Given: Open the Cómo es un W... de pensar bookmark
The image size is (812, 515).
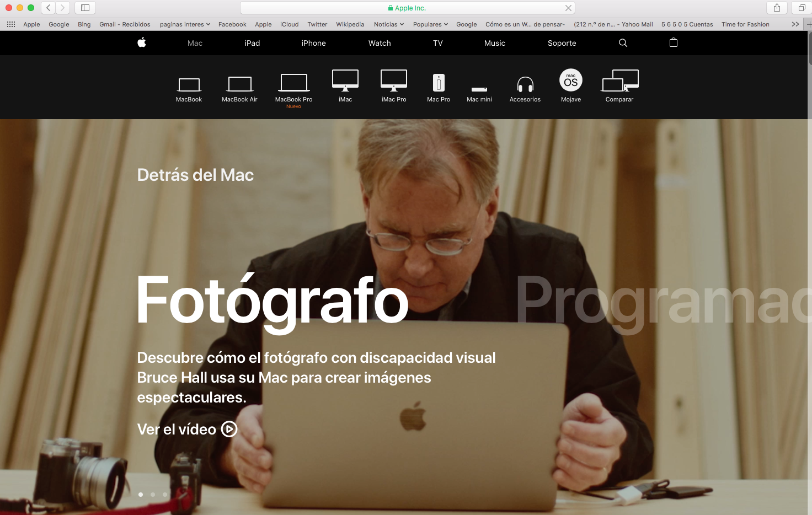Looking at the screenshot, I should [525, 24].
